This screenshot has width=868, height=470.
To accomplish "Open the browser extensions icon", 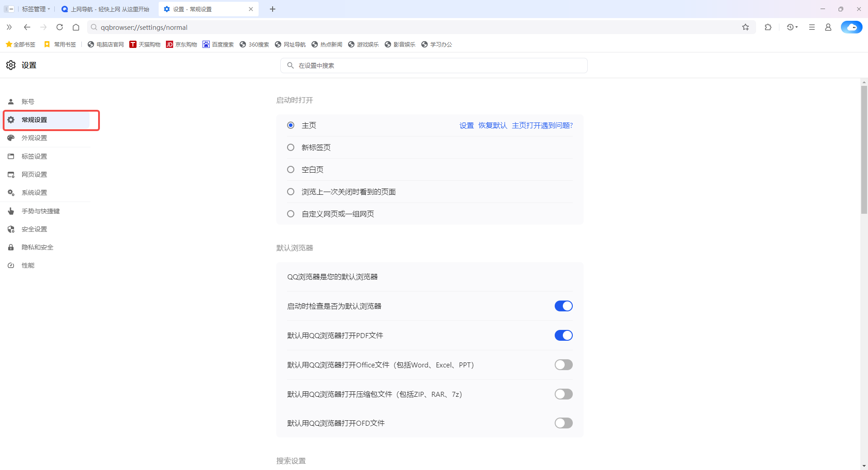I will tap(768, 27).
